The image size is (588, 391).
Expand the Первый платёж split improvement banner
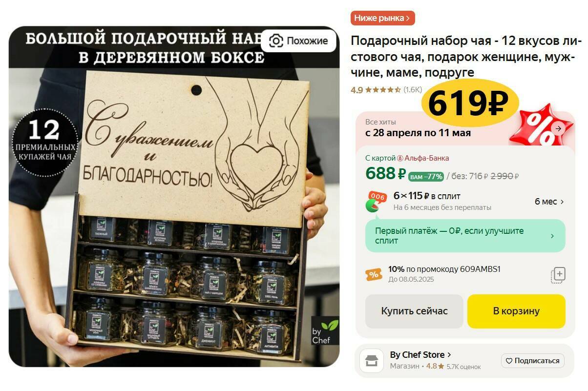[x=465, y=236]
